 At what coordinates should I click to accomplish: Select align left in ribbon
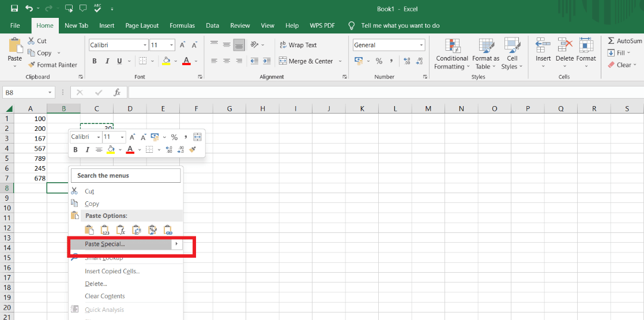point(214,61)
